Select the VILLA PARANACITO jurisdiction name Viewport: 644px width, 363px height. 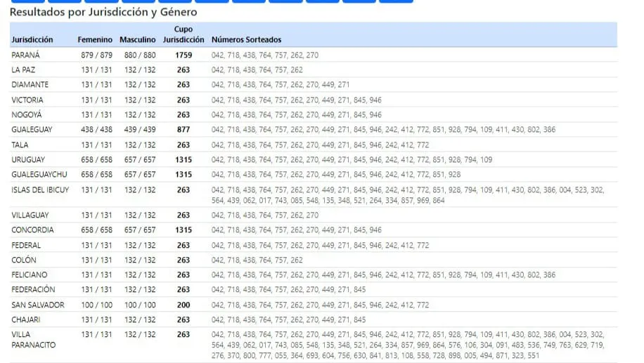[x=33, y=340]
